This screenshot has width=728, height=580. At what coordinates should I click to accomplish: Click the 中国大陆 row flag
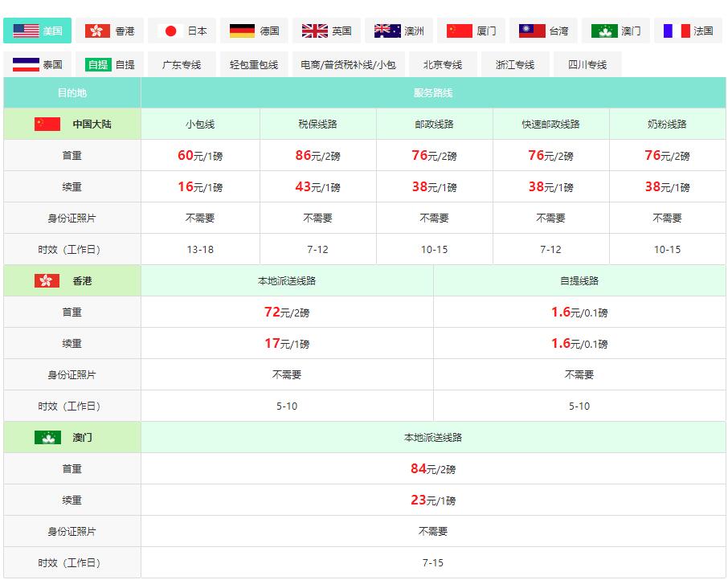tap(47, 124)
